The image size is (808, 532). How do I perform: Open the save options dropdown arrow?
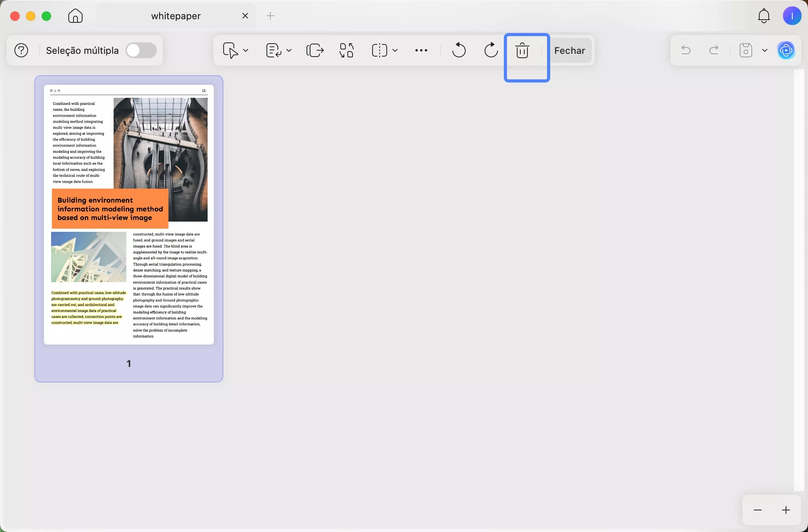click(x=765, y=50)
